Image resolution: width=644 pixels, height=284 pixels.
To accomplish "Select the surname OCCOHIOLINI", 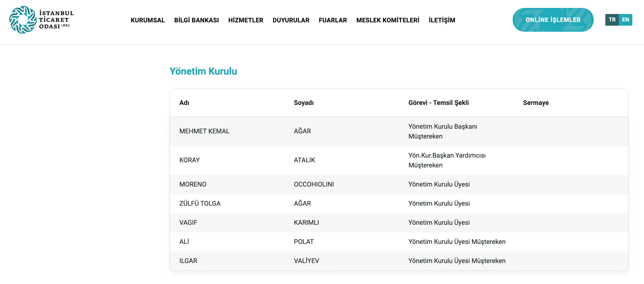I will coord(314,184).
